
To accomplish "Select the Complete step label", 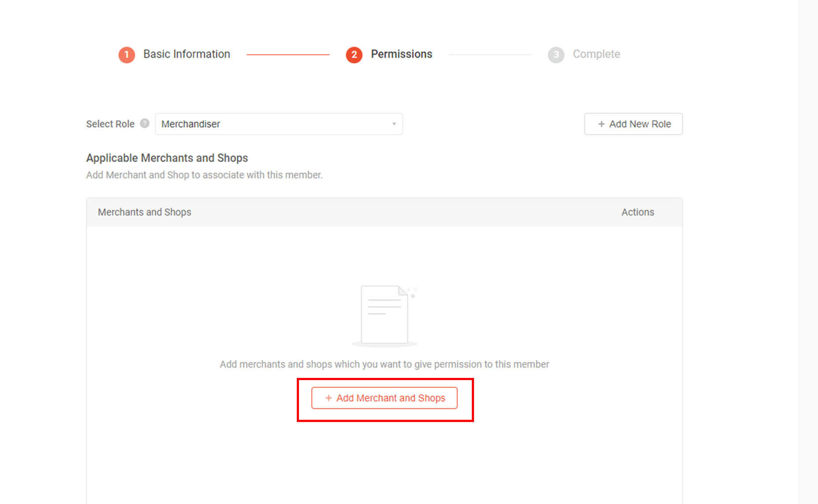I will (596, 54).
